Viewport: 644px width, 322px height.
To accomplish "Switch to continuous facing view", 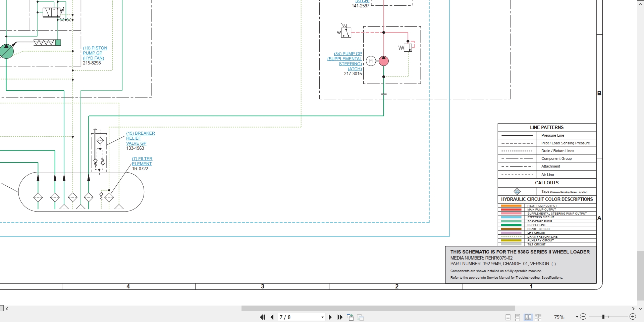I will pyautogui.click(x=538, y=317).
